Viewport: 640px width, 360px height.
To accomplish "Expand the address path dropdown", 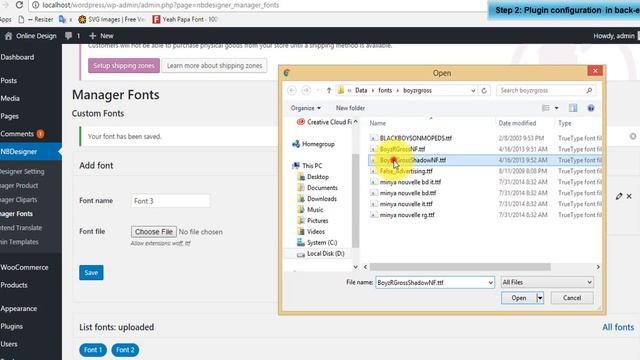I will (x=473, y=90).
